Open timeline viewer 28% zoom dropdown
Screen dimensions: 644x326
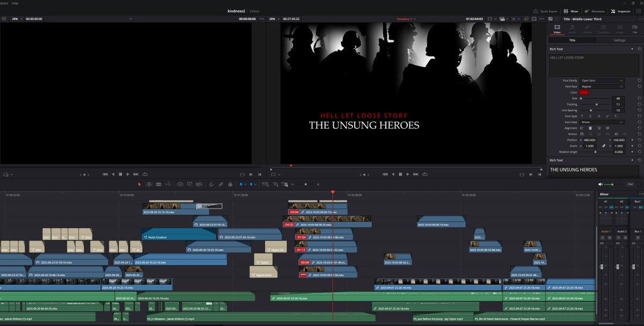274,19
